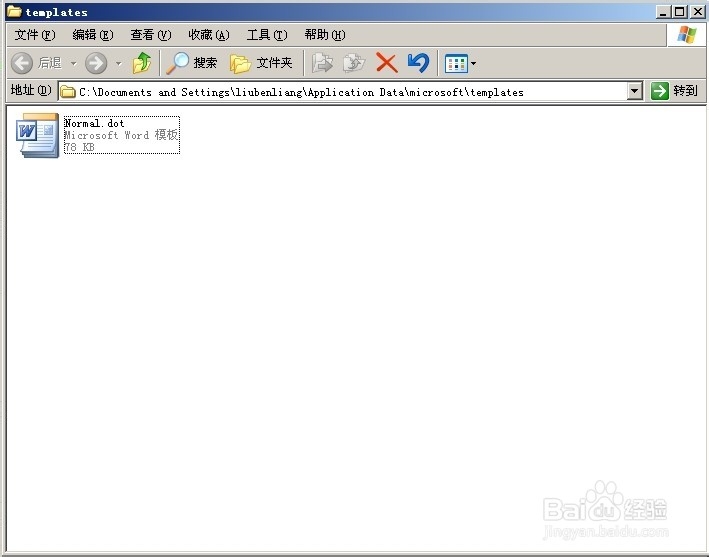Click the Windows flag logo
709x557 pixels.
pyautogui.click(x=686, y=35)
